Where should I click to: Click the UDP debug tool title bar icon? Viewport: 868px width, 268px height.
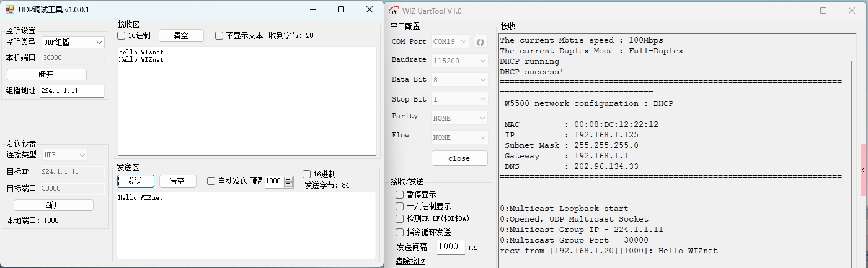point(9,10)
